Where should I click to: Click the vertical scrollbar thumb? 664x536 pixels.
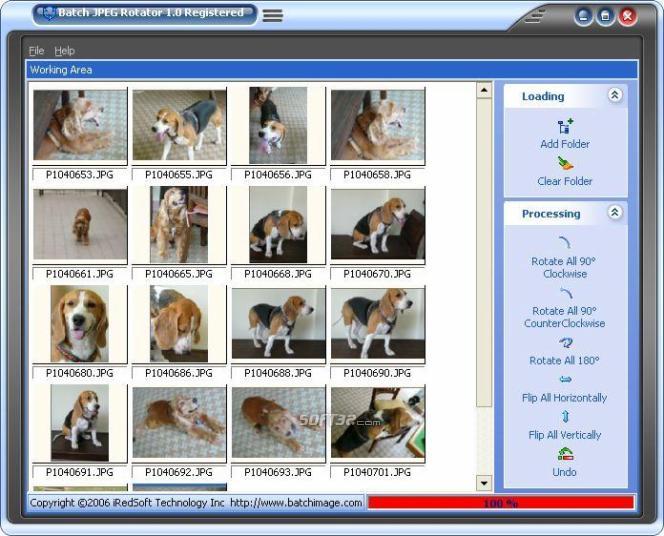click(484, 253)
